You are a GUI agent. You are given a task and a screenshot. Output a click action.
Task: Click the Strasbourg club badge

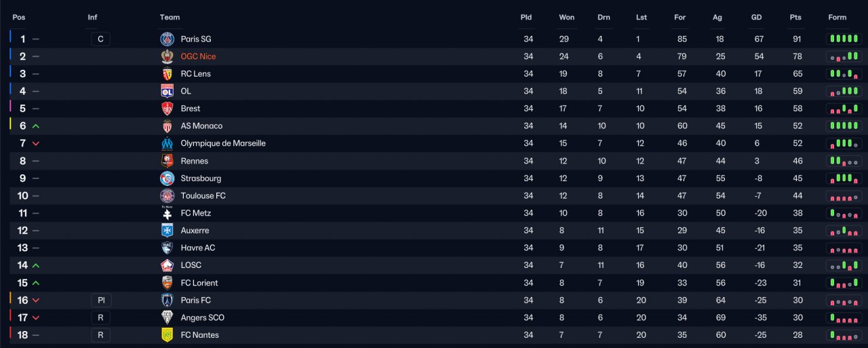tap(167, 178)
